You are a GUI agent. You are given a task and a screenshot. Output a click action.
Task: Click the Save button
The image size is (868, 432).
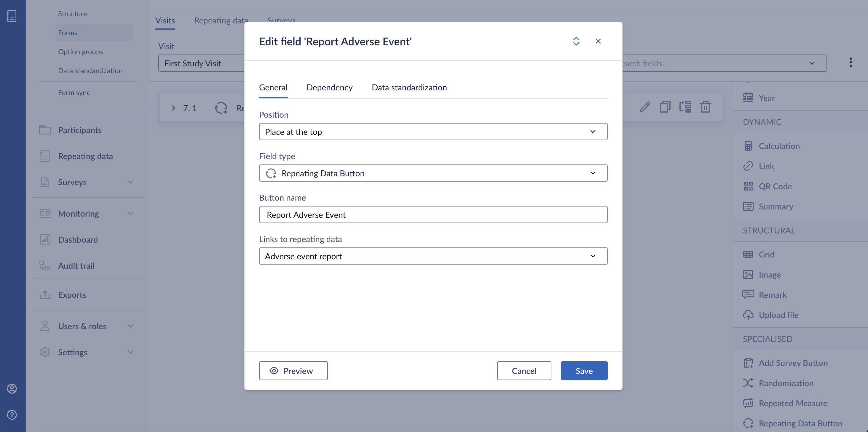584,371
